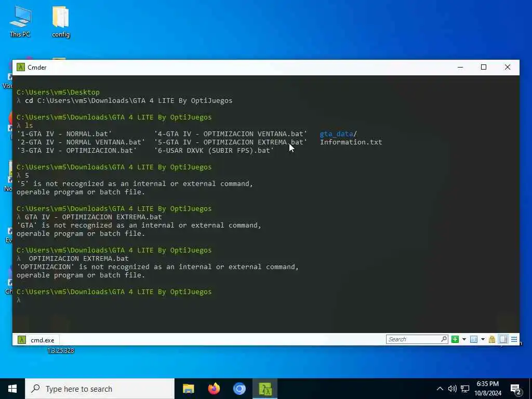This screenshot has height=399, width=532.
Task: Close the Cmder window
Action: click(508, 67)
